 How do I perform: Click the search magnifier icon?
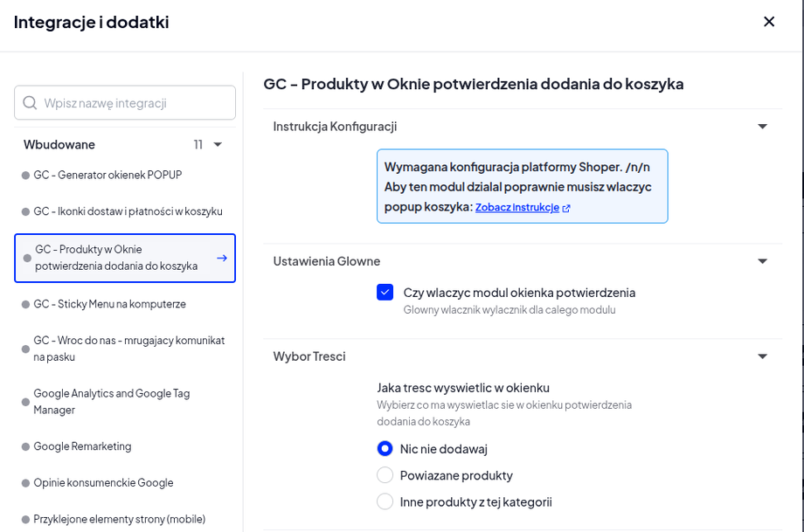point(30,102)
